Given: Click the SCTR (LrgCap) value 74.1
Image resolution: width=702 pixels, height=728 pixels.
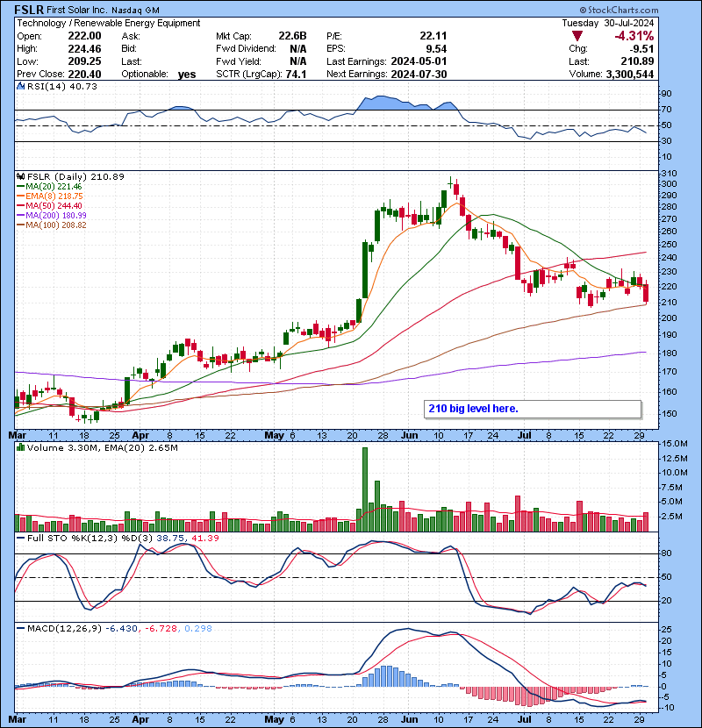Looking at the screenshot, I should [x=297, y=74].
